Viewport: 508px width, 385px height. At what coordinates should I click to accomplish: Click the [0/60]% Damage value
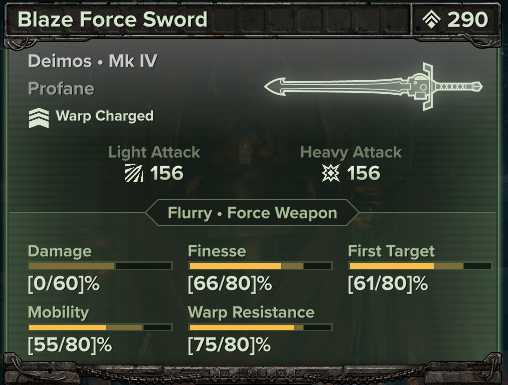(x=64, y=284)
